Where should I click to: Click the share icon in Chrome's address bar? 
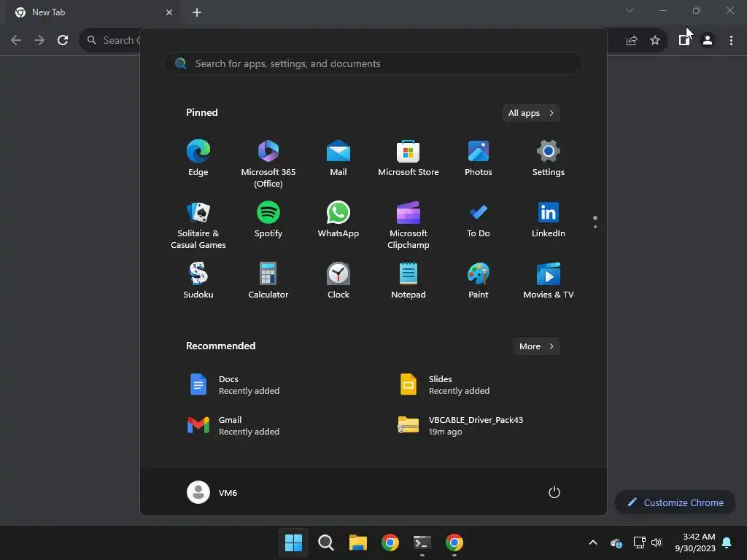tap(632, 40)
